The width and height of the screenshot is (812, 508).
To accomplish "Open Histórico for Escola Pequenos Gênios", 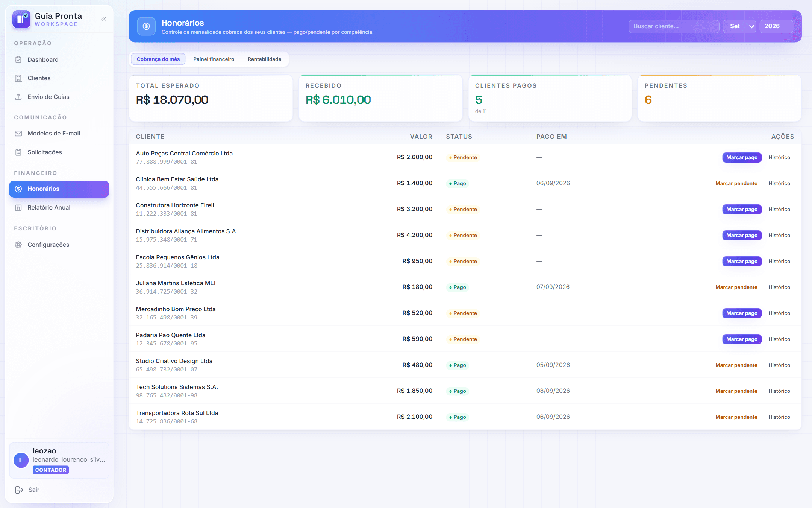I will coord(779,261).
